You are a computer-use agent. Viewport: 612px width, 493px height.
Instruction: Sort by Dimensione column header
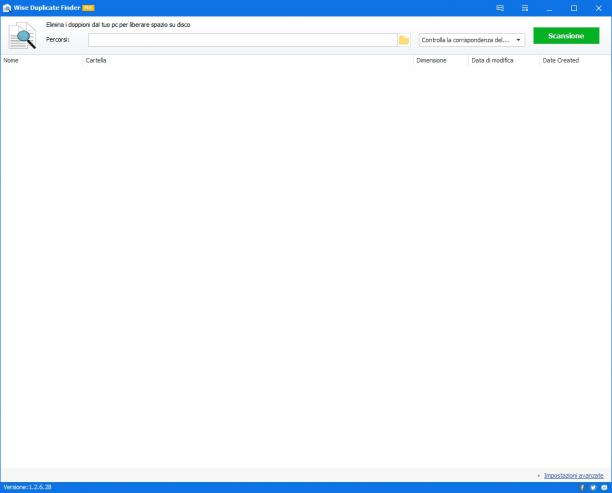tap(431, 61)
